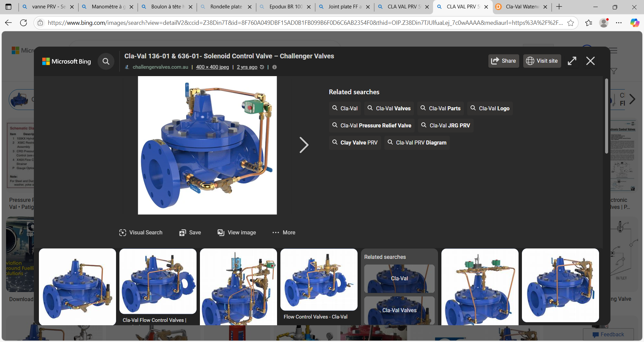Go back to the previous page
The height and width of the screenshot is (342, 644).
8,23
